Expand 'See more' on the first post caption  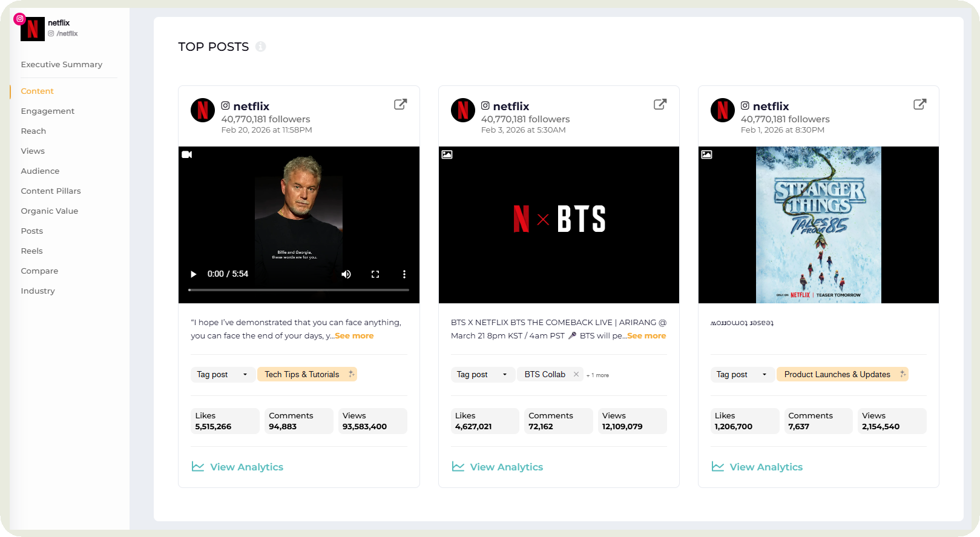click(x=354, y=336)
